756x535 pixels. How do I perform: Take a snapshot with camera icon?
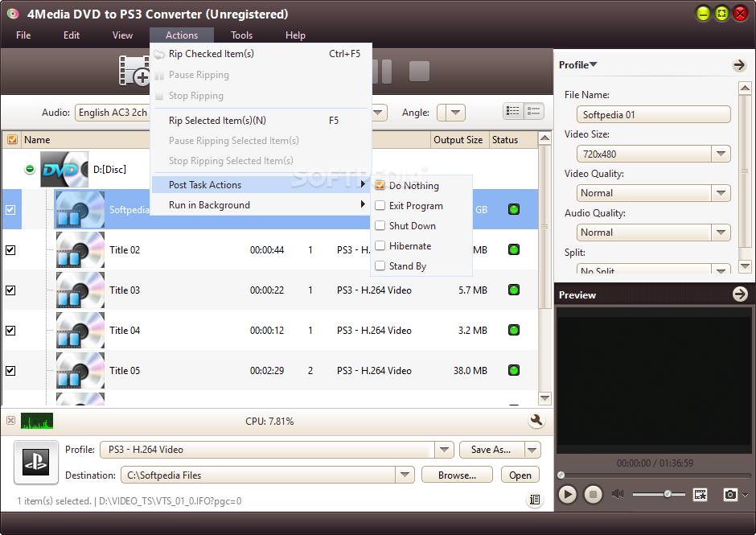click(730, 495)
